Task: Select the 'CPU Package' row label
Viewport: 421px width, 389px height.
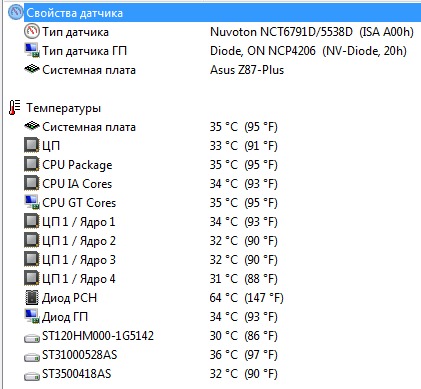Action: click(77, 165)
